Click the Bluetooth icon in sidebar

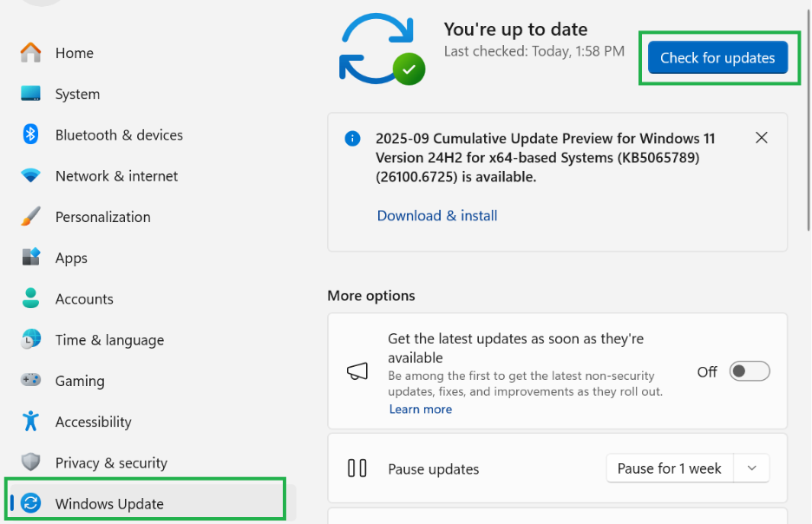click(30, 134)
